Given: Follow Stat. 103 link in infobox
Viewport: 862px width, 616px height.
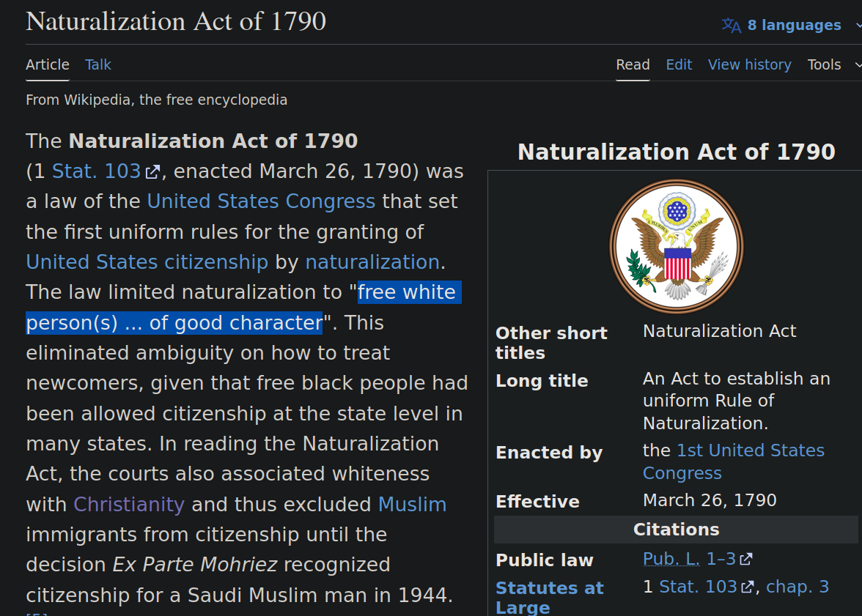Looking at the screenshot, I should (x=698, y=587).
